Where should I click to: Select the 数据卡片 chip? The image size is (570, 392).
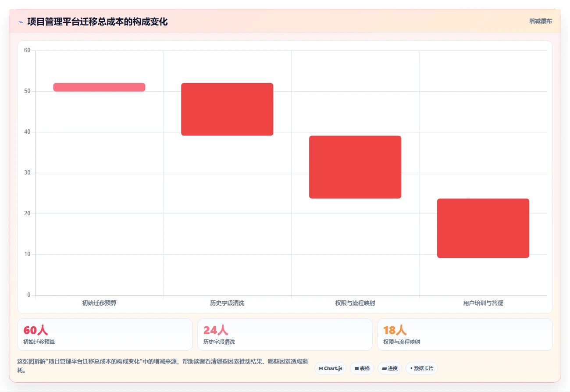[421, 368]
